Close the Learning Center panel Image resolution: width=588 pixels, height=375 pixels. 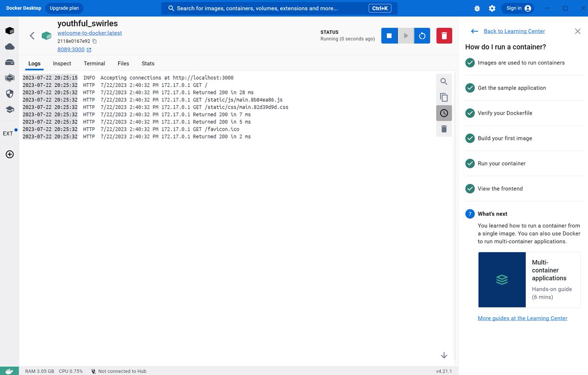pyautogui.click(x=577, y=31)
